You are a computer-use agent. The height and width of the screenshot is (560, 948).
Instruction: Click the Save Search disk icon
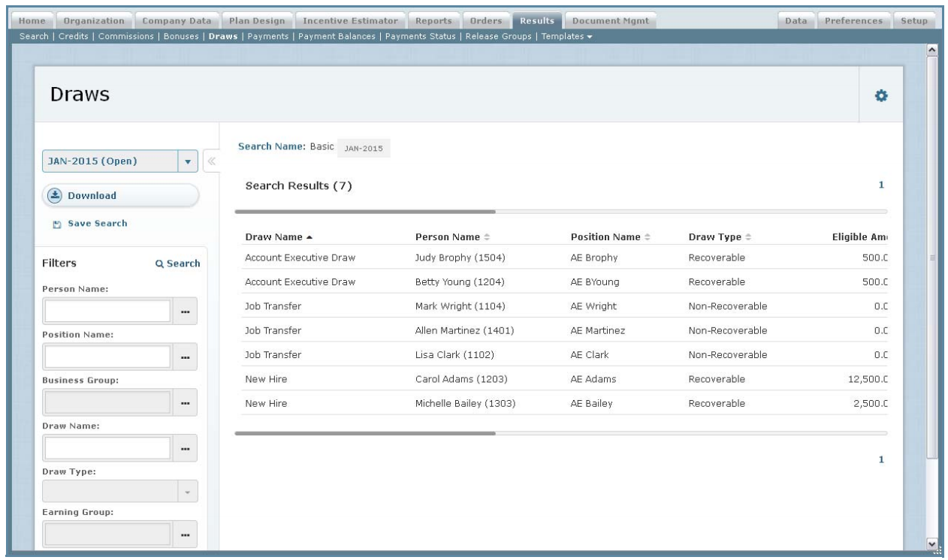click(57, 224)
